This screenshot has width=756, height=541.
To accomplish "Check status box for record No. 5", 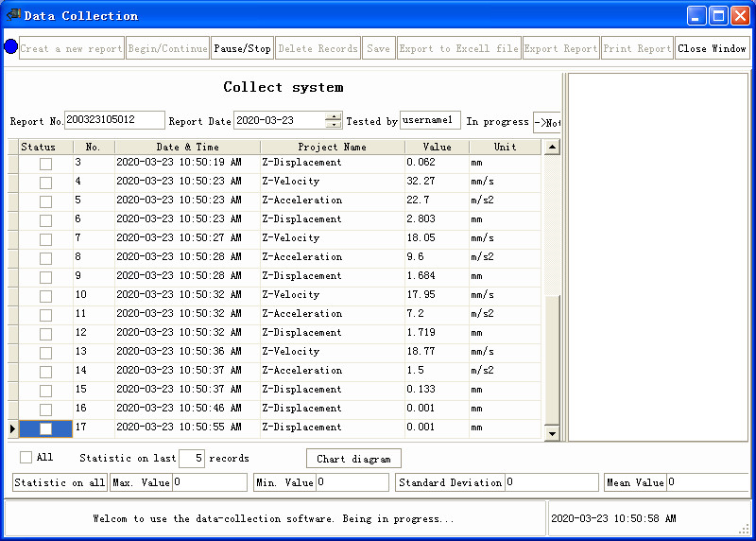I will click(45, 201).
